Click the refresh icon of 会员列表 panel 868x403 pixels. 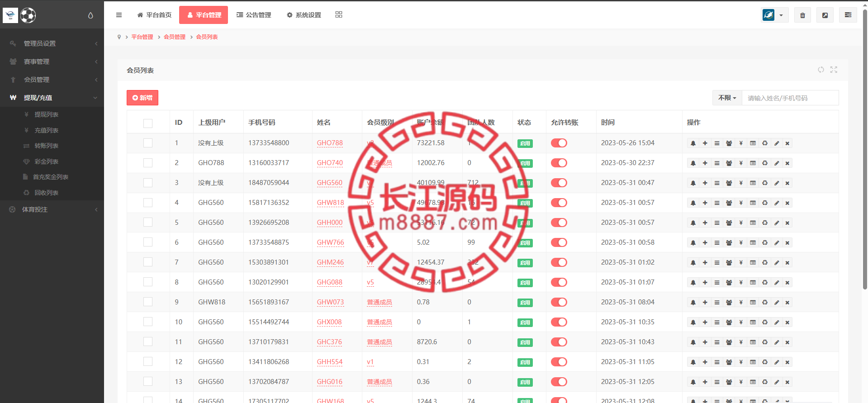(821, 70)
